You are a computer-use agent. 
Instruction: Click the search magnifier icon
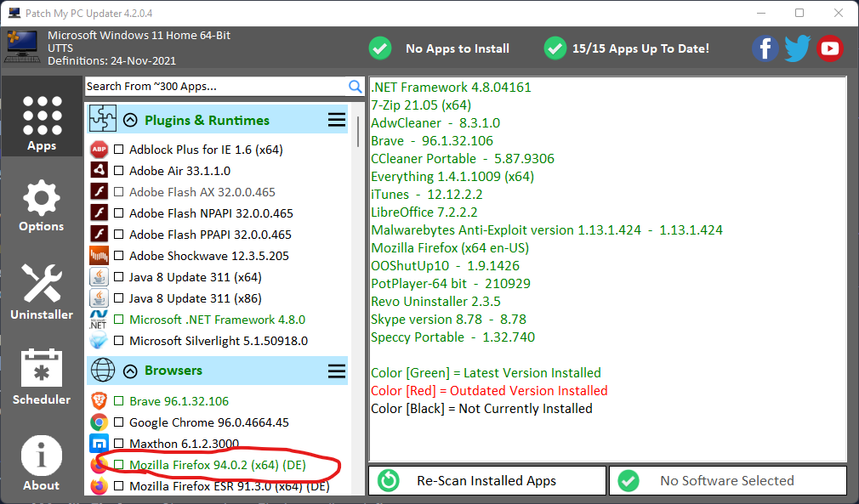[x=355, y=87]
